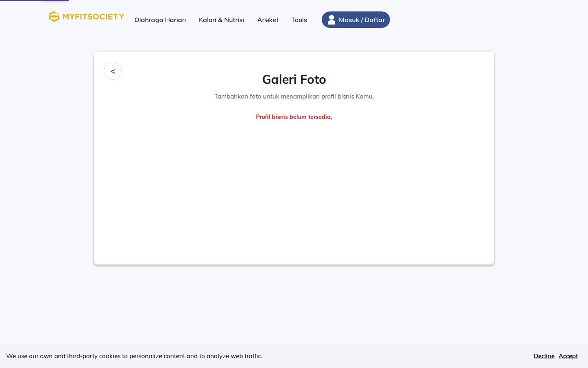Click the back arrow button on gallery card
The image size is (588, 368).
[113, 71]
